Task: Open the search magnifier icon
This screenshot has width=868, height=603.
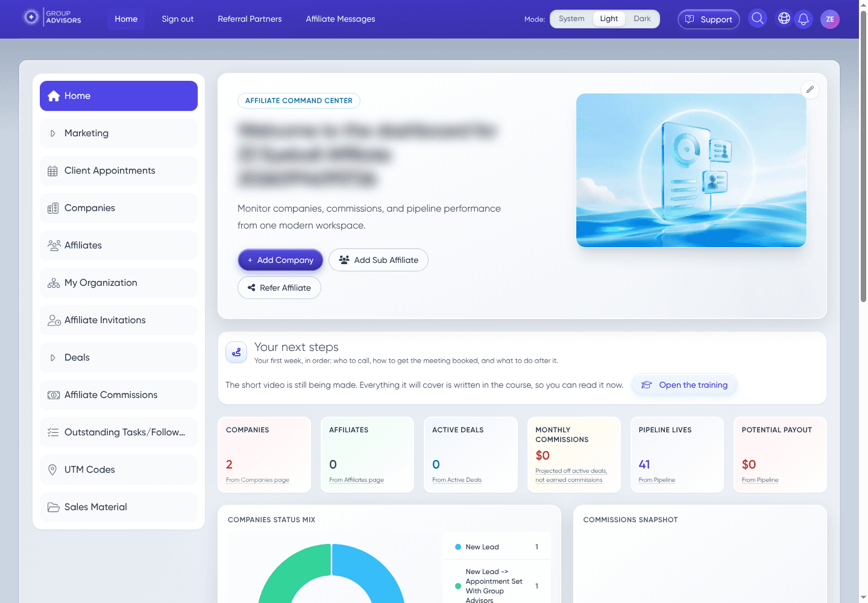Action: coord(758,19)
